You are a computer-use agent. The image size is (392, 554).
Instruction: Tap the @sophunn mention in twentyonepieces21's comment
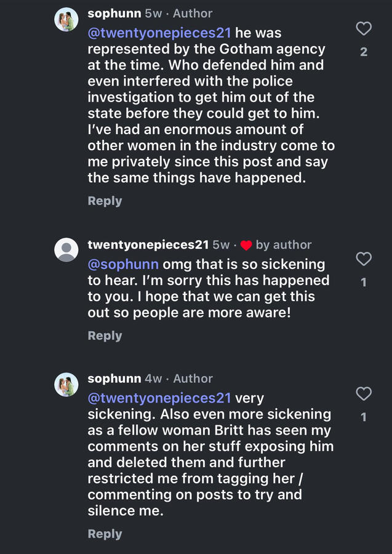[x=123, y=264]
